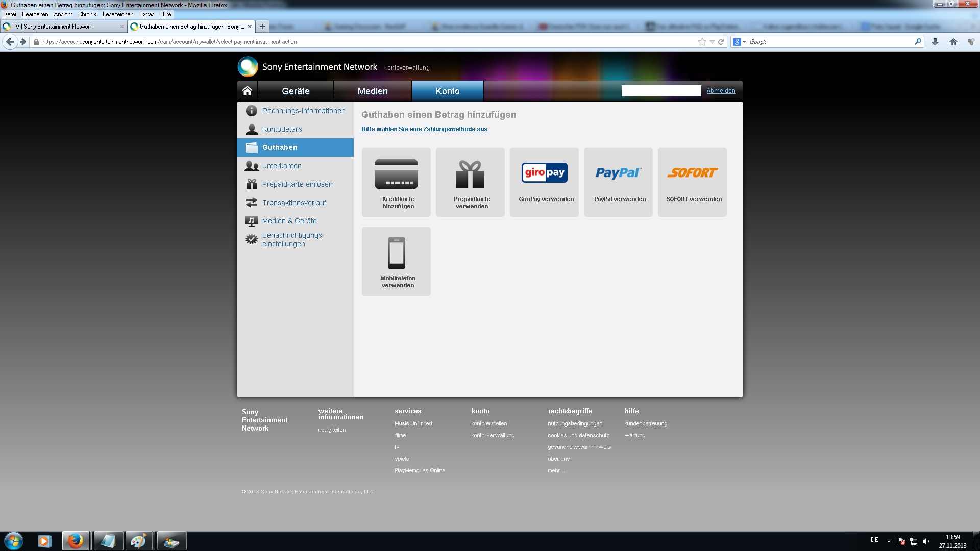Go to the home icon in navigation bar
Image resolution: width=980 pixels, height=551 pixels.
(248, 91)
